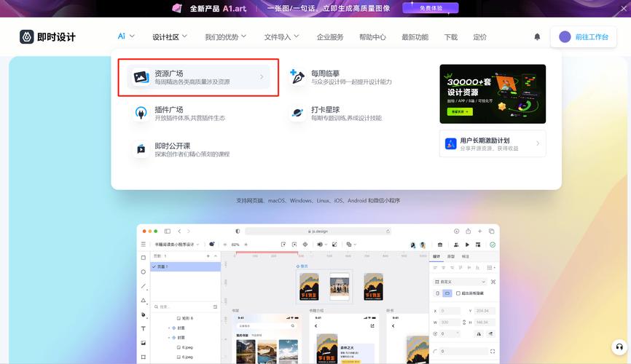The image size is (631, 364).
Task: Open the 自定义 frame size dropdown
Action: (x=460, y=282)
